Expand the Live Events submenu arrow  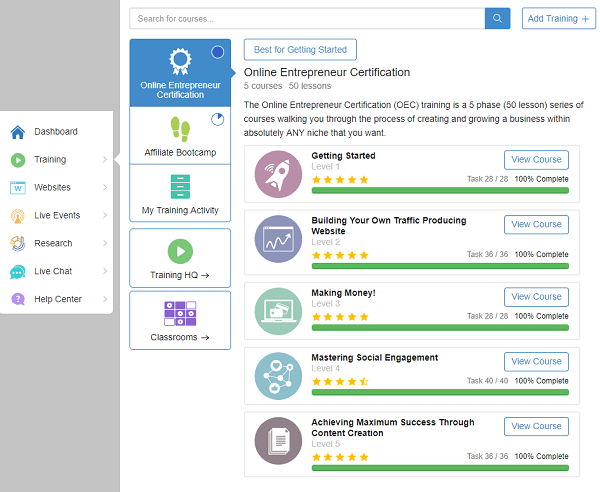coord(104,216)
